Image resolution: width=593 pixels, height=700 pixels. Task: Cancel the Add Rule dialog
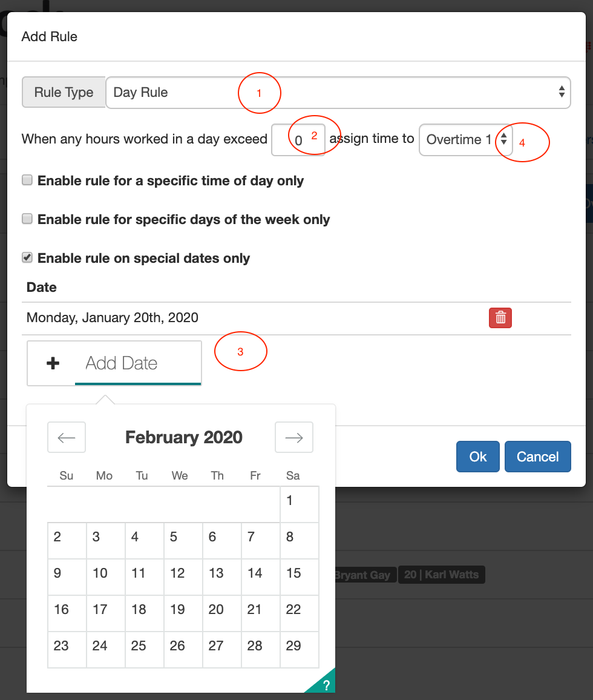(538, 456)
